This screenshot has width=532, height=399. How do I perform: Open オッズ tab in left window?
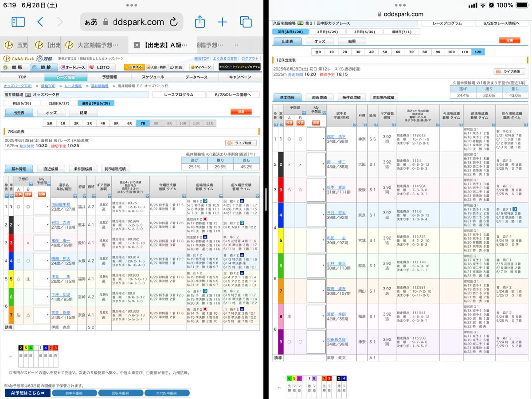pyautogui.click(x=51, y=113)
